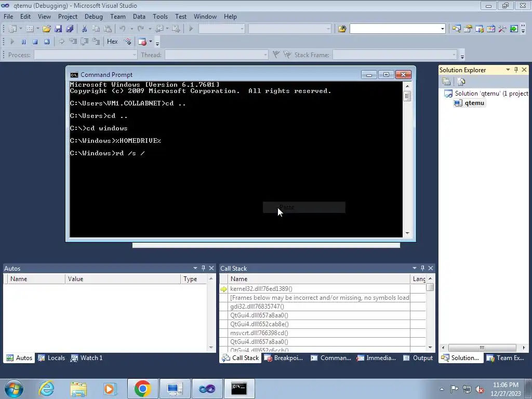The width and height of the screenshot is (532, 399).
Task: Toggle Show All Files in Solution Explorer
Action: [461, 82]
